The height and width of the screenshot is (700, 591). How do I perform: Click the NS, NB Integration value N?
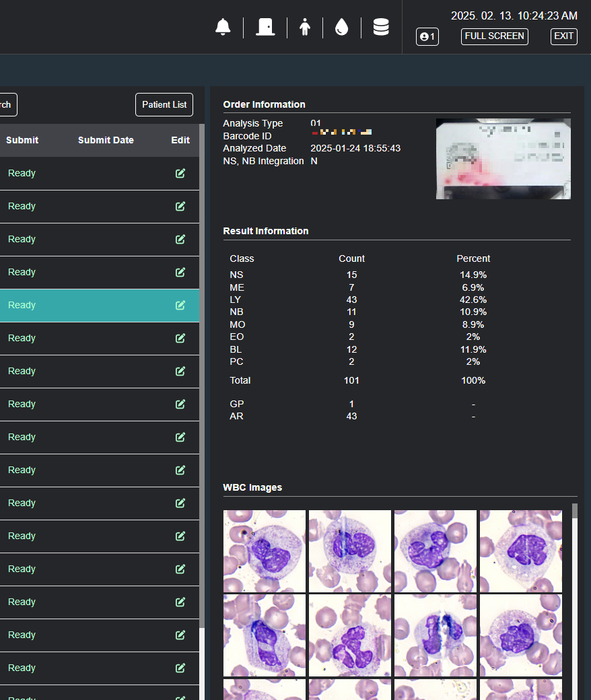(x=314, y=161)
